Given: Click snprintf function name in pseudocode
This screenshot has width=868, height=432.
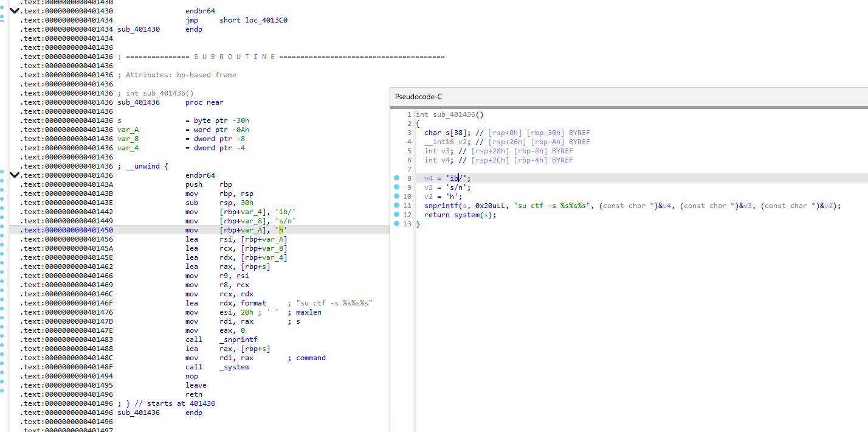Looking at the screenshot, I should tap(441, 206).
